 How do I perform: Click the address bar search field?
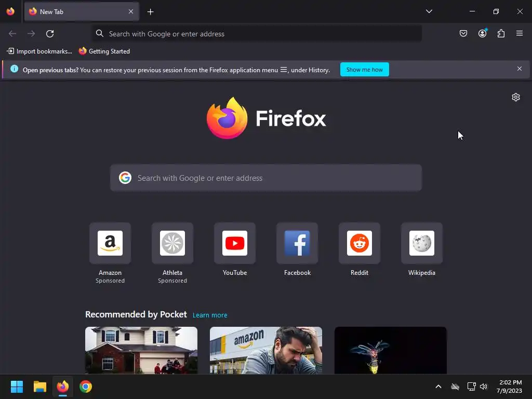point(257,34)
